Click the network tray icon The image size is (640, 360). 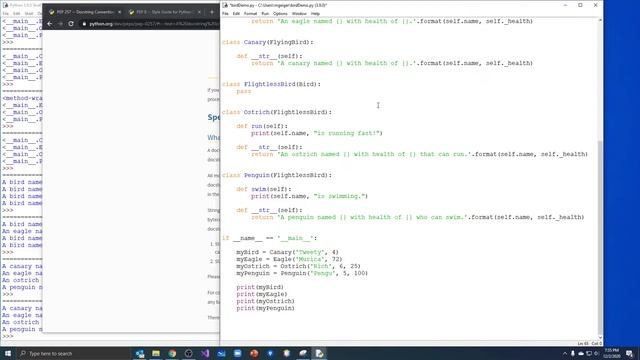pos(589,353)
